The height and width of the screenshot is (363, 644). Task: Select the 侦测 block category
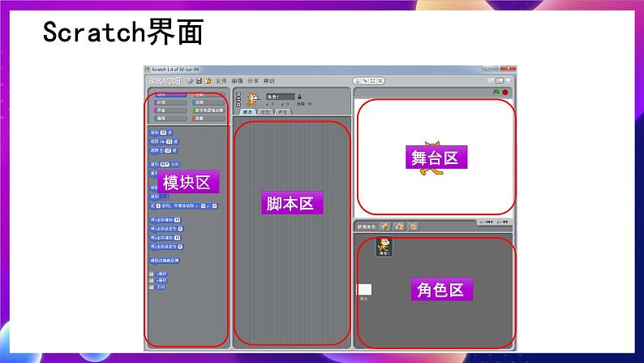pyautogui.click(x=208, y=102)
